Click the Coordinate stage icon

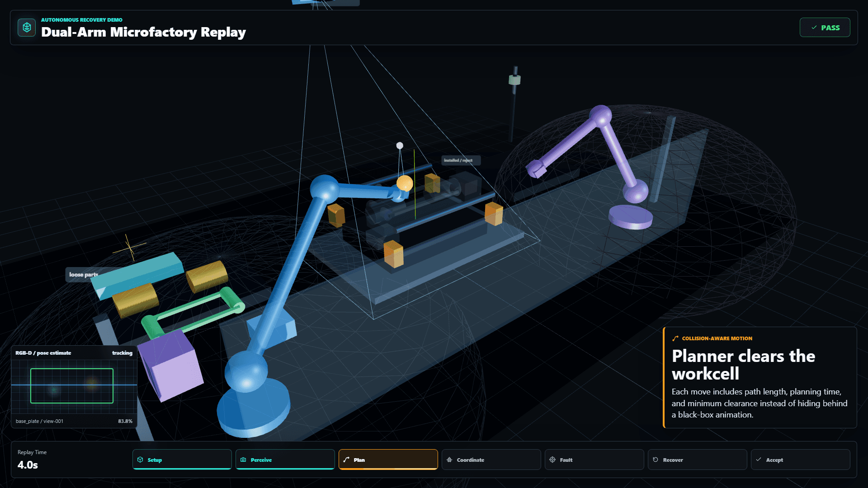pos(449,460)
